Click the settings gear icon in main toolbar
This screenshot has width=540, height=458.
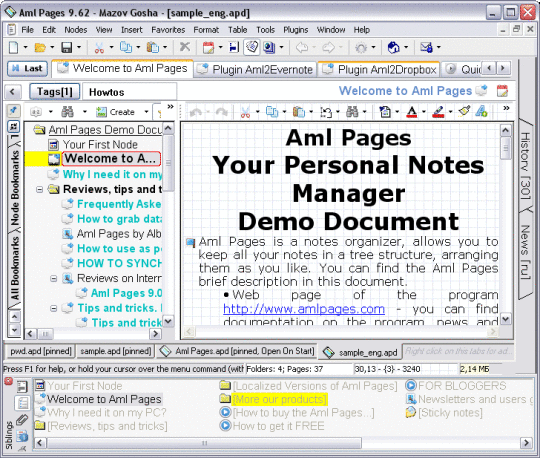(x=361, y=48)
